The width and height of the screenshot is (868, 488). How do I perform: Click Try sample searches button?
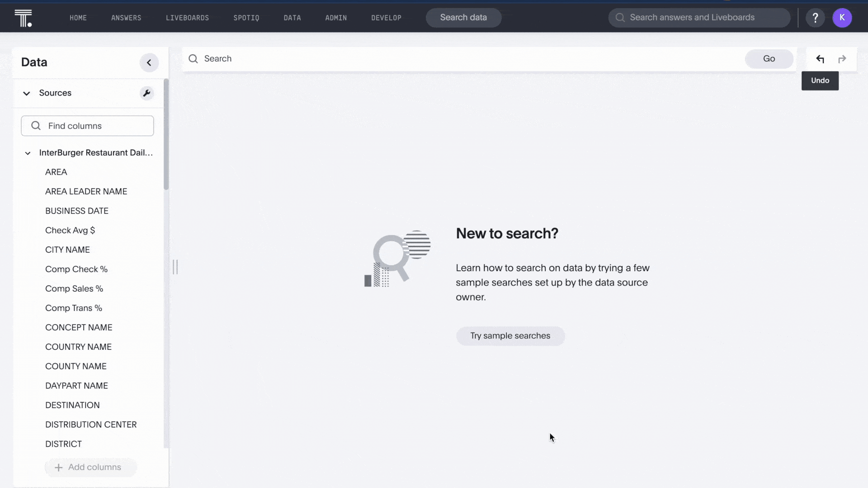tap(510, 336)
